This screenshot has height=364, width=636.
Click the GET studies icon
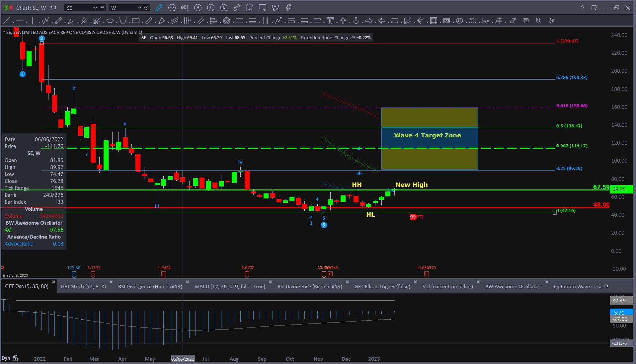(185, 8)
